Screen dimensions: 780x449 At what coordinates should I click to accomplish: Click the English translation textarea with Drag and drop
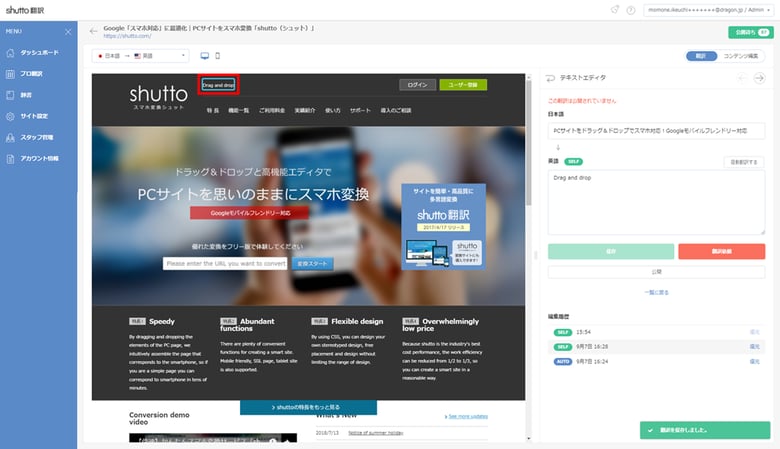656,202
